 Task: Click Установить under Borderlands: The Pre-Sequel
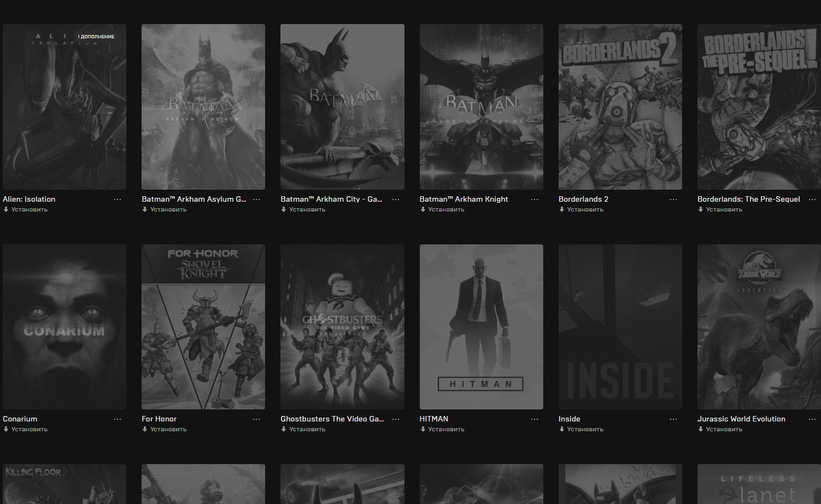click(x=720, y=209)
